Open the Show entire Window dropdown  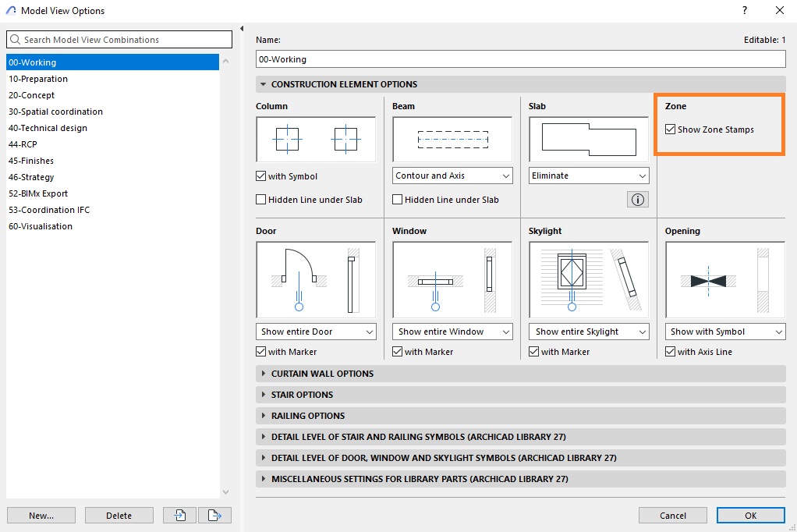point(452,332)
